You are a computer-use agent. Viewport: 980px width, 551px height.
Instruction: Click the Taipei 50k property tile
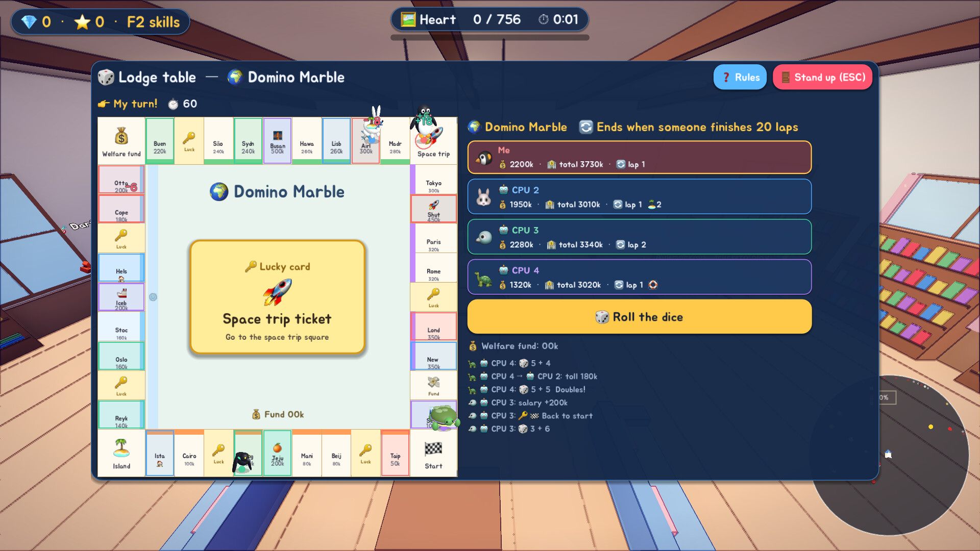coord(395,453)
